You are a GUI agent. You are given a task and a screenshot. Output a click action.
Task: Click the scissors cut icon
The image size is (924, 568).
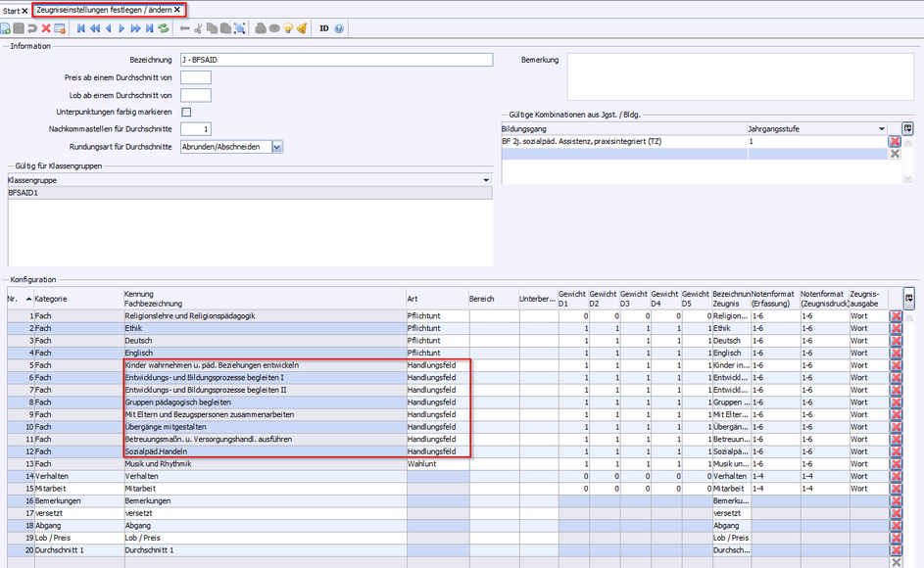pos(198,28)
